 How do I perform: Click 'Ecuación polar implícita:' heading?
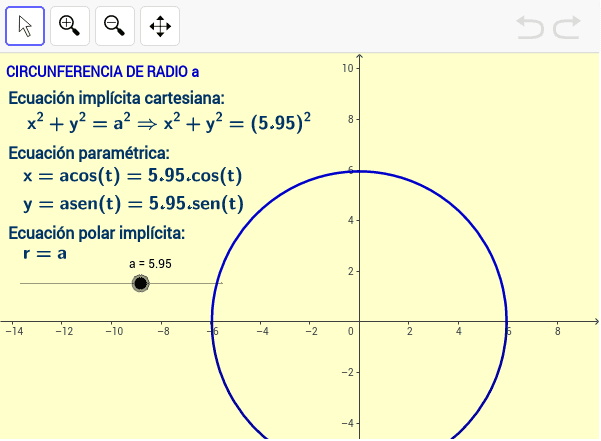pyautogui.click(x=97, y=233)
